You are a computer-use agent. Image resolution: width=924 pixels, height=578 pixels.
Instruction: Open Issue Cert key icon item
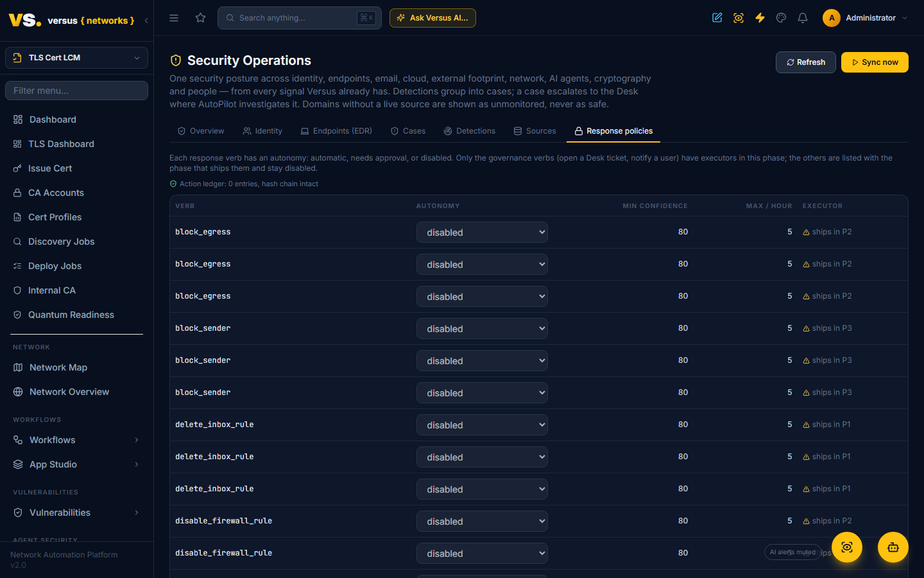click(76, 168)
